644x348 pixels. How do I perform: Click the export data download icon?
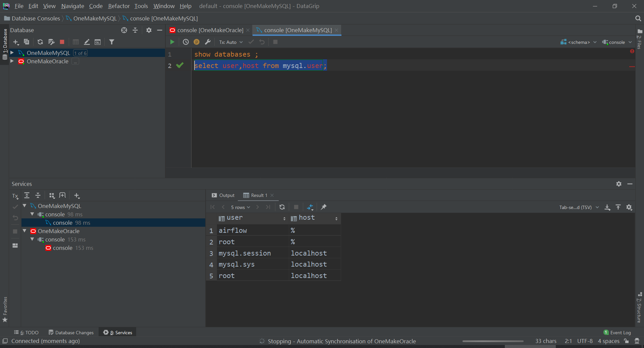coord(607,207)
